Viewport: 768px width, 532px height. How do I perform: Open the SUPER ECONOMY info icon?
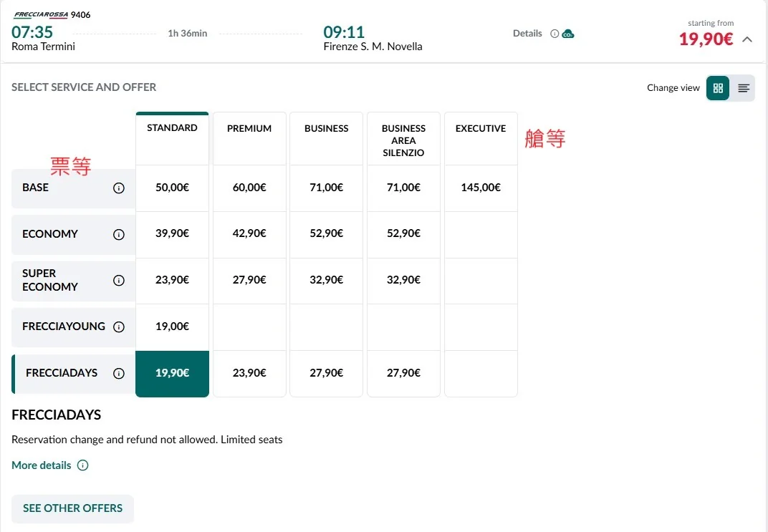tap(118, 281)
